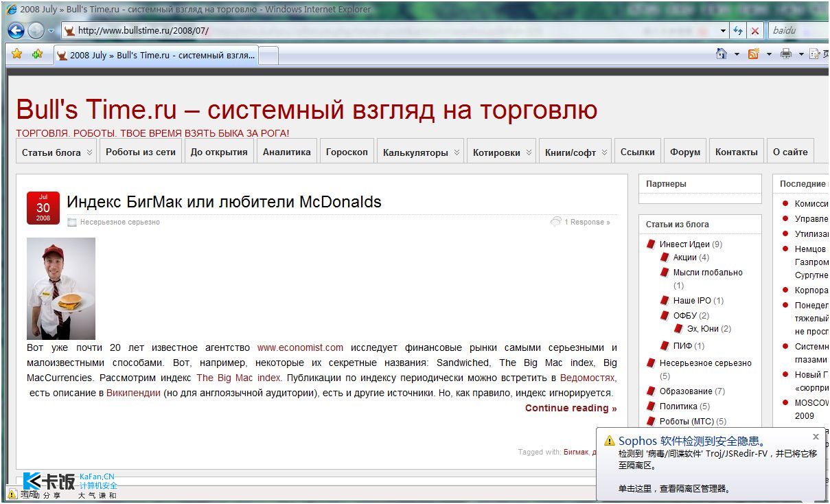
Task: Open the Акции sidebar category
Action: click(684, 257)
